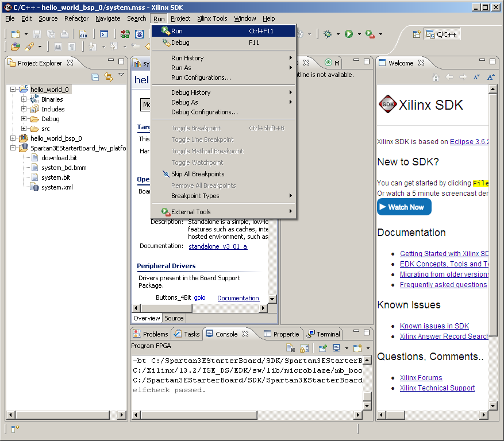Select Debug Configurations menu entry
Image resolution: width=504 pixels, height=441 pixels.
pyautogui.click(x=204, y=112)
